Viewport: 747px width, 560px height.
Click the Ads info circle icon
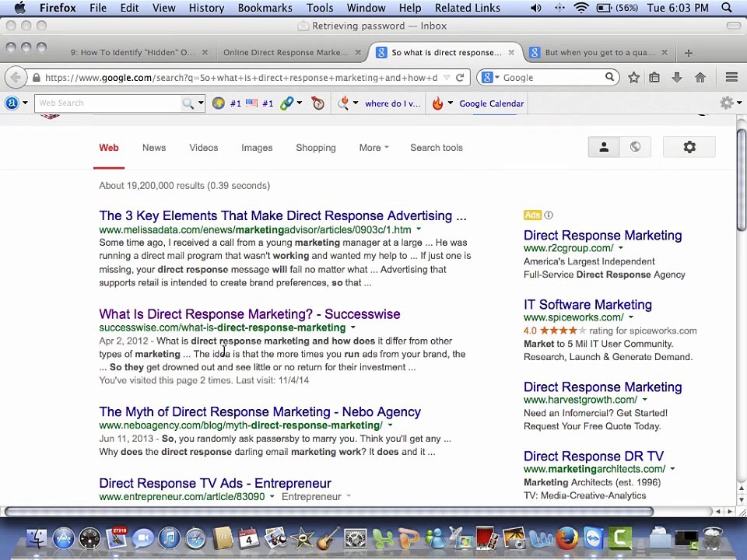(549, 215)
